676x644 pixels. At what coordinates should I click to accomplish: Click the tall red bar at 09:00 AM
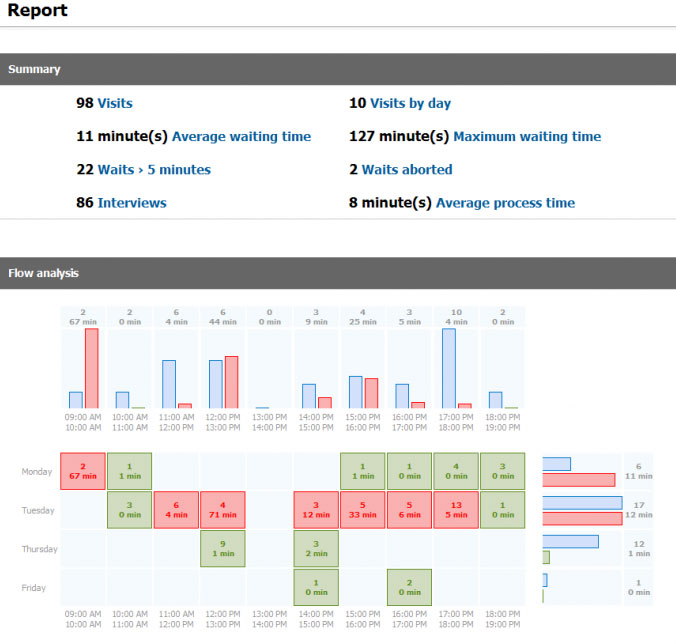coord(91,368)
